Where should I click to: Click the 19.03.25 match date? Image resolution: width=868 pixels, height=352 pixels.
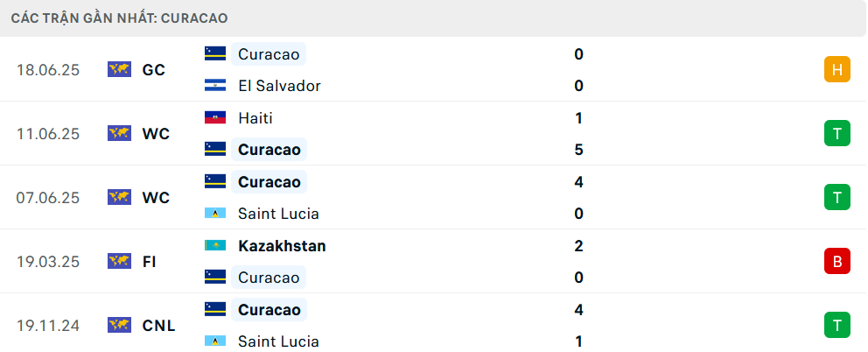tap(48, 262)
